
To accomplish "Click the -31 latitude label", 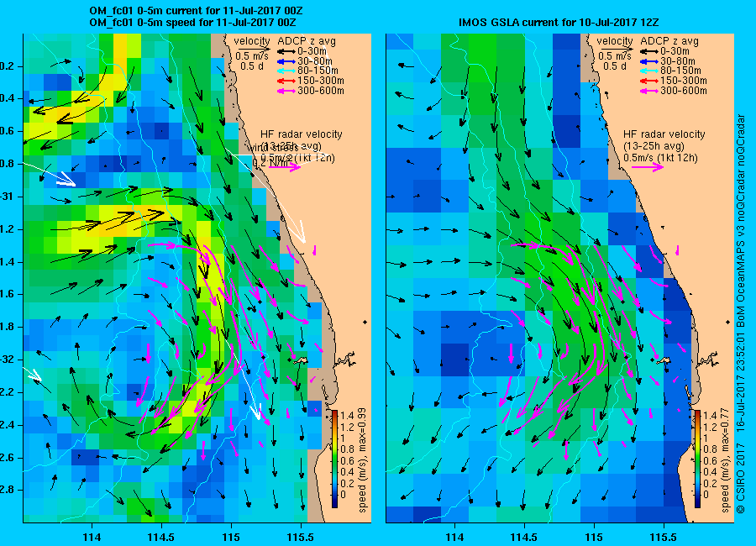I will pos(8,197).
